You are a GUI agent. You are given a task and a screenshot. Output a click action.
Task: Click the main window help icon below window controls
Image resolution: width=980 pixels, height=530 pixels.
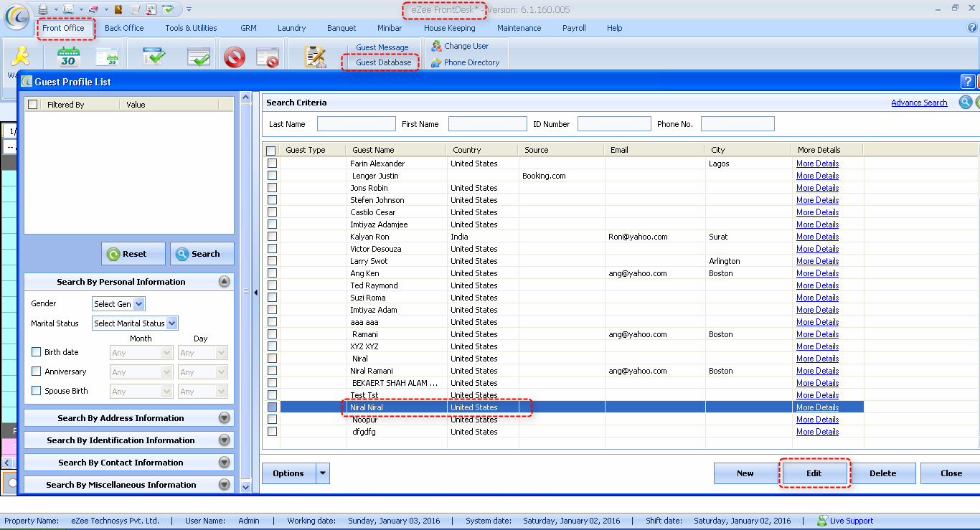pos(973,27)
